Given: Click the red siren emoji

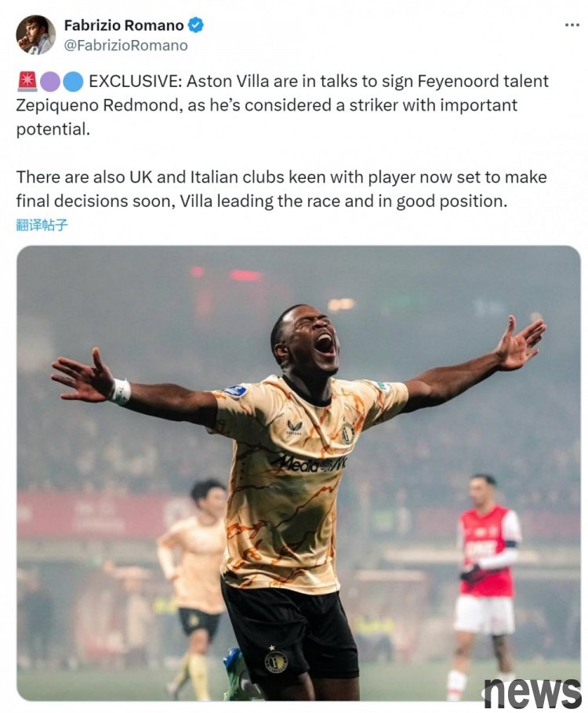Looking at the screenshot, I should pyautogui.click(x=27, y=82).
